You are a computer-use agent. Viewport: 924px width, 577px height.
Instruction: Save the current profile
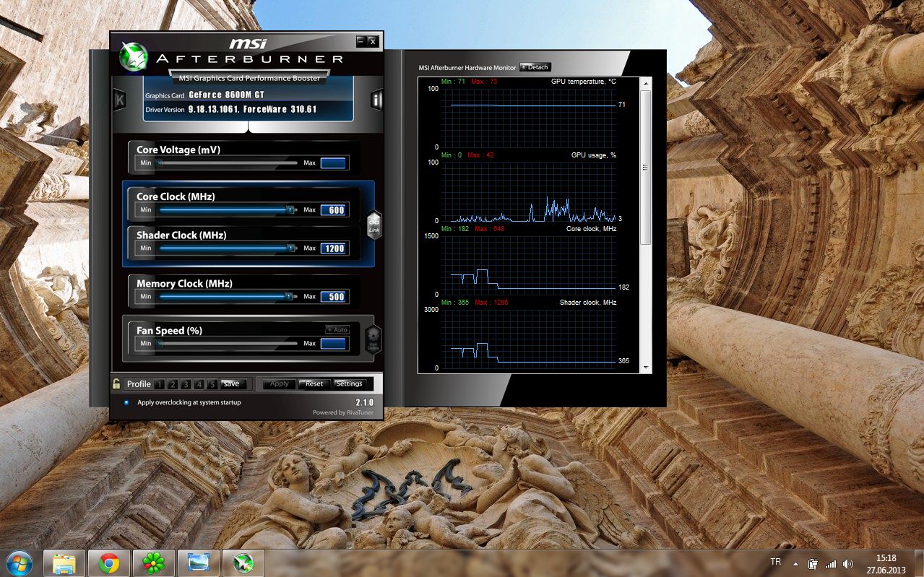pos(231,384)
